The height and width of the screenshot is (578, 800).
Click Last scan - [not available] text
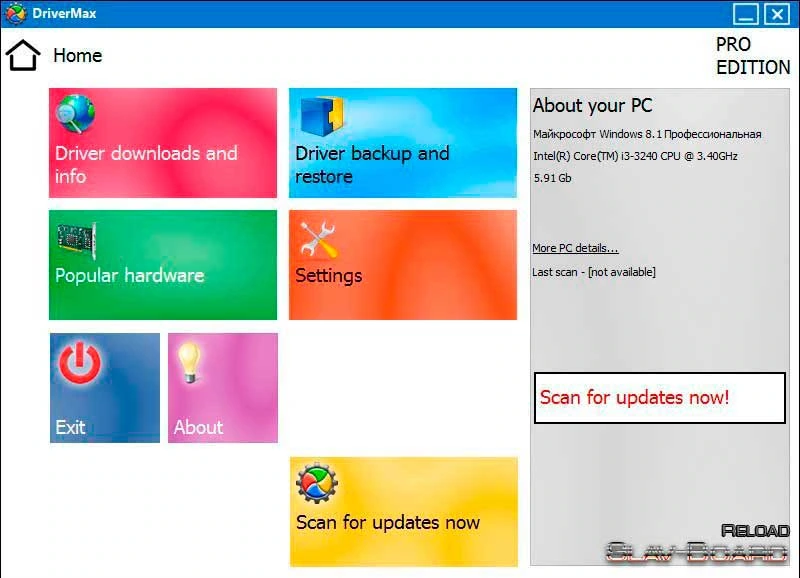click(594, 272)
